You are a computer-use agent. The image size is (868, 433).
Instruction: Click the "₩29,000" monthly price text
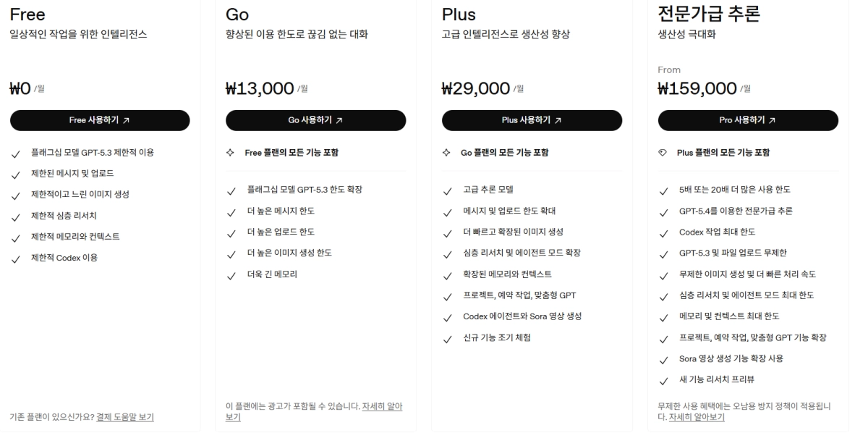[474, 88]
